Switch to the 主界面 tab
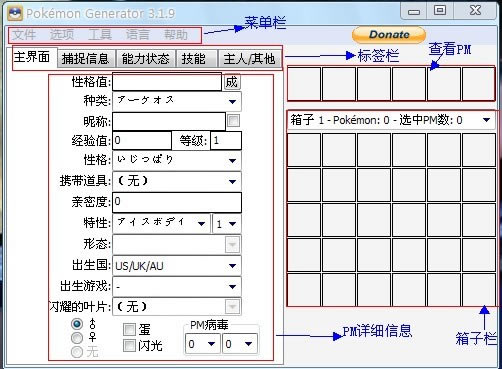 click(32, 57)
